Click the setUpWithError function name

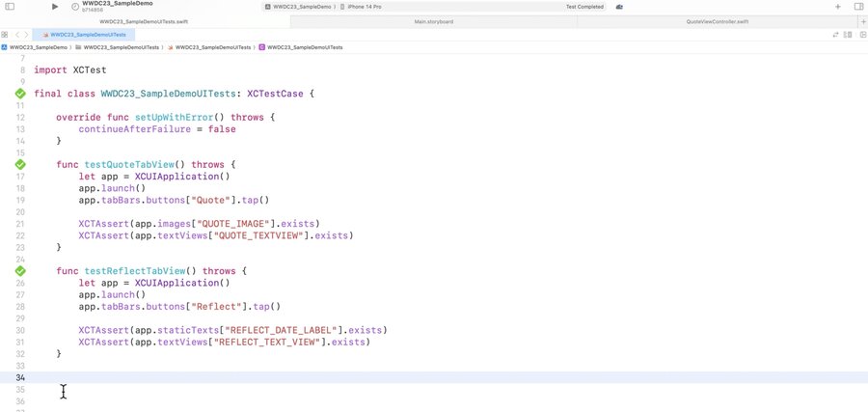click(x=175, y=118)
